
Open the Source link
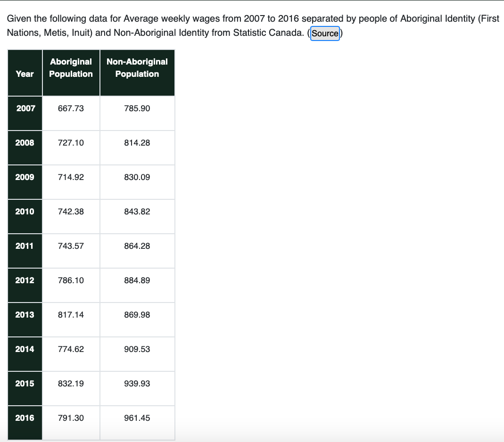tap(325, 33)
